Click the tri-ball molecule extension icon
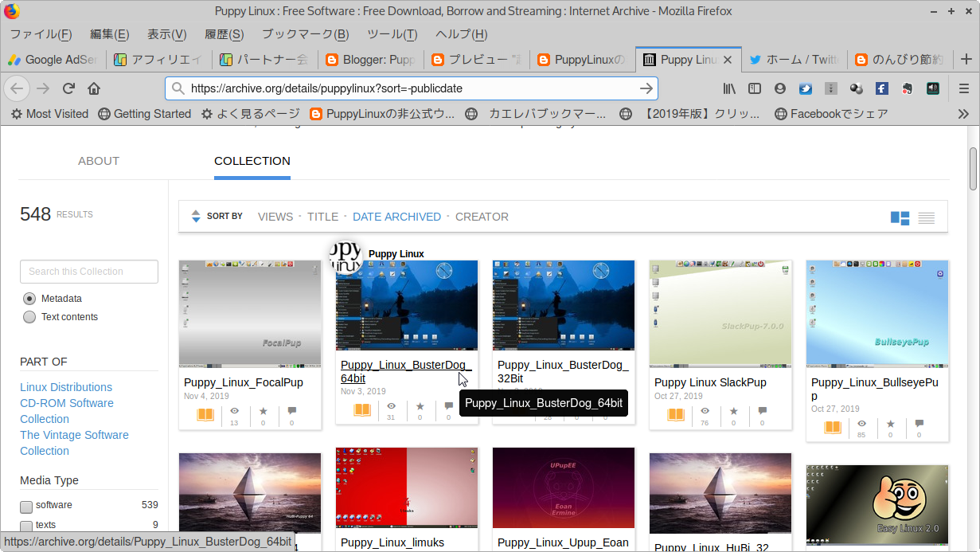 pos(856,88)
